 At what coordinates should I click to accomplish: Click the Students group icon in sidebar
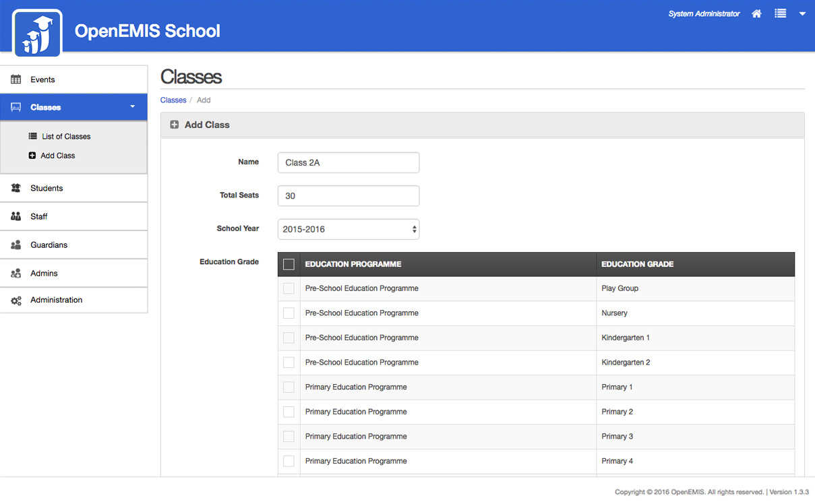(x=16, y=188)
